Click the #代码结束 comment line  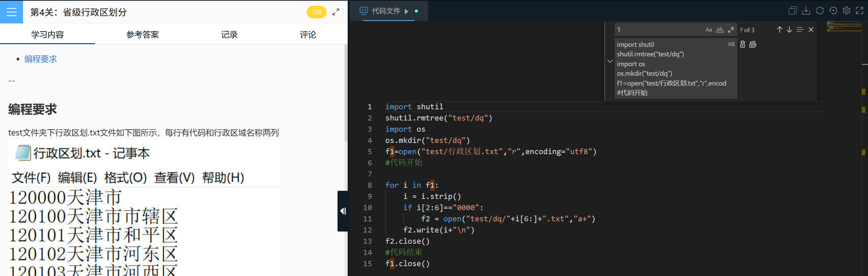pos(404,252)
